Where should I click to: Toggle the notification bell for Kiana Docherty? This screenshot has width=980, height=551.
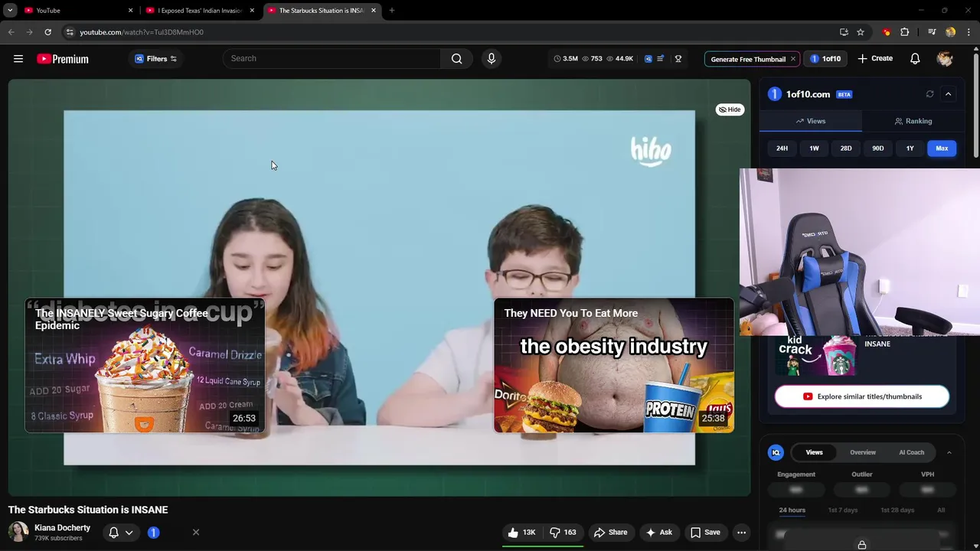point(113,532)
